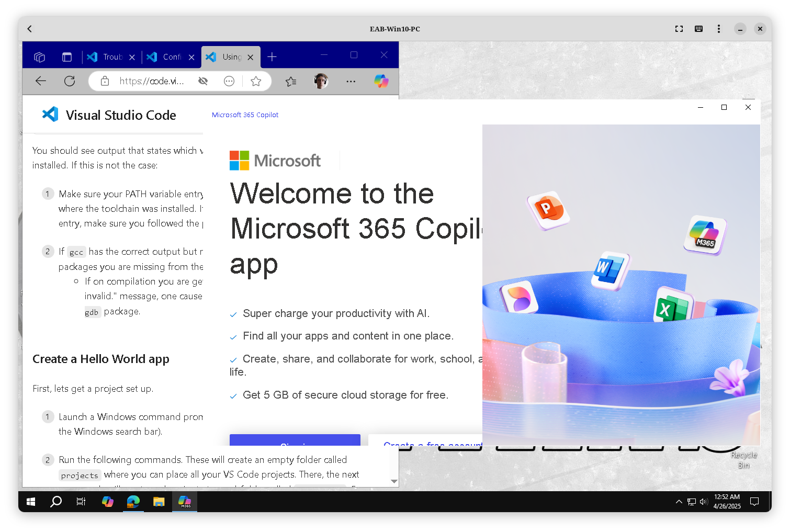Close the Troub tab

point(132,58)
